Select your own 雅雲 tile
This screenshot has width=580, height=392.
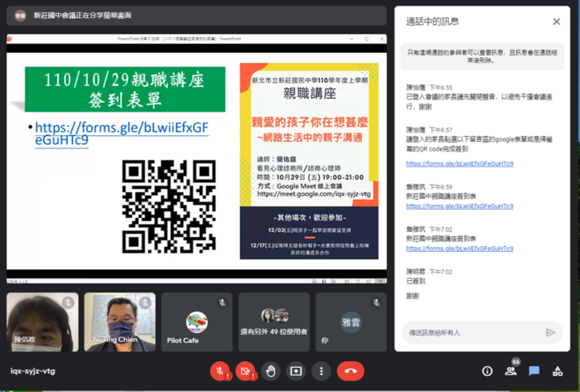351,322
